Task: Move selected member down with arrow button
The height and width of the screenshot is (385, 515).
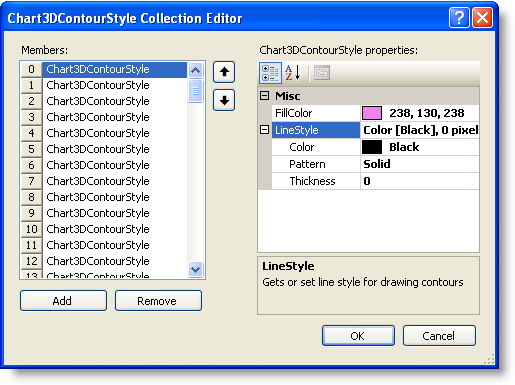Action: pos(224,100)
